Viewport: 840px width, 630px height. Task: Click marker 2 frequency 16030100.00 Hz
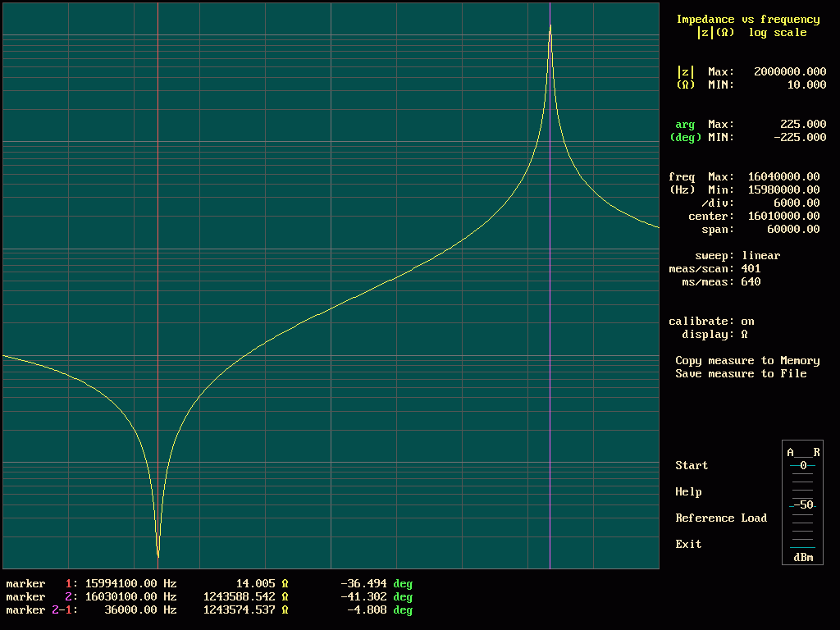point(130,596)
